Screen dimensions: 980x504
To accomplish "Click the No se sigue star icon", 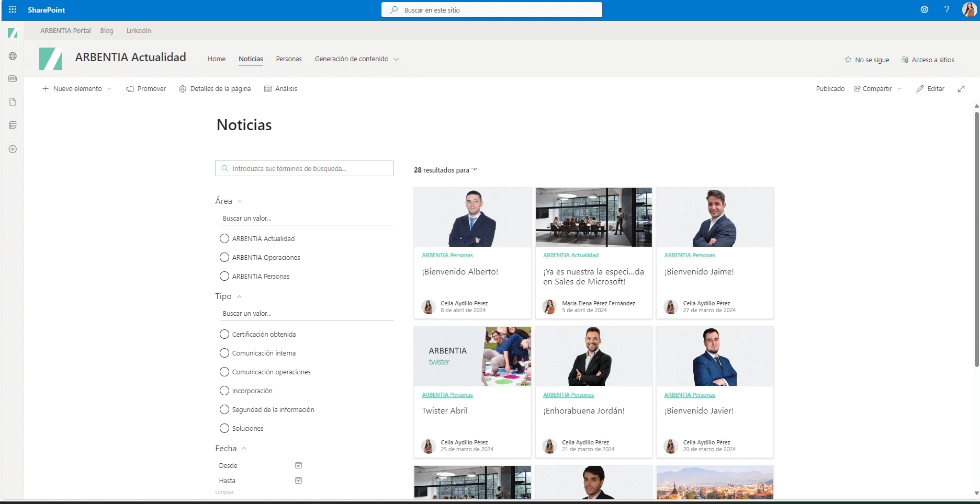I will coord(848,60).
